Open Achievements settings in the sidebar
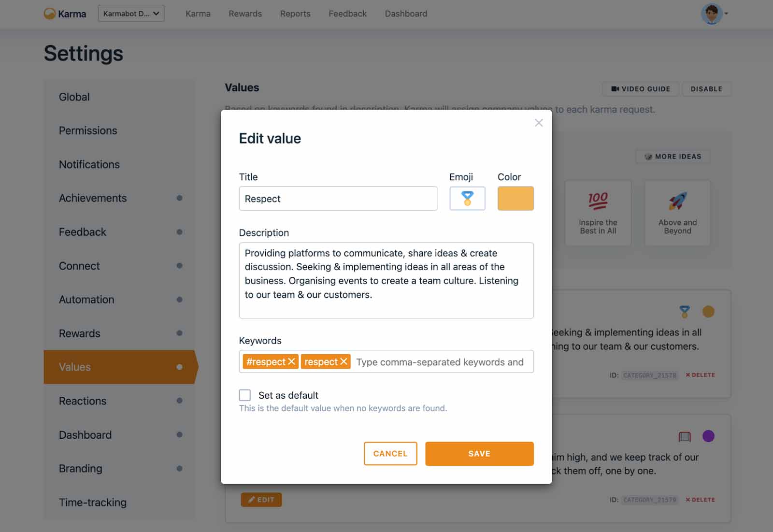 [93, 198]
